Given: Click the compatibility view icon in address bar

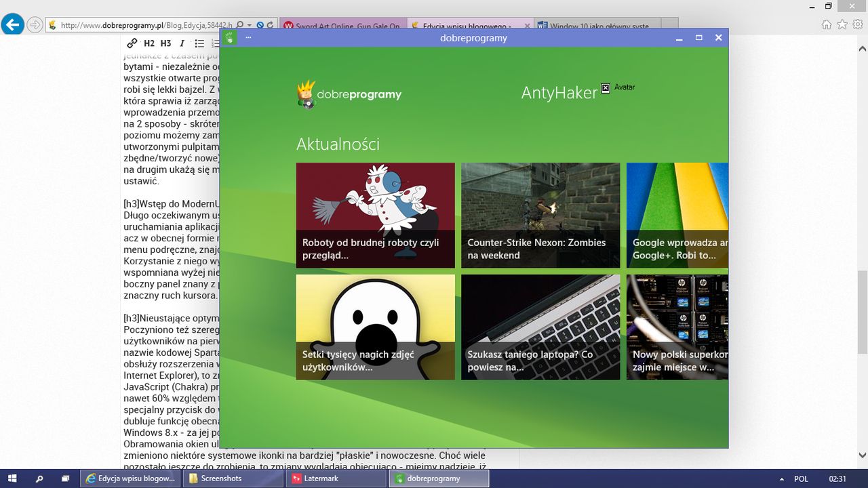Looking at the screenshot, I should pos(260,25).
